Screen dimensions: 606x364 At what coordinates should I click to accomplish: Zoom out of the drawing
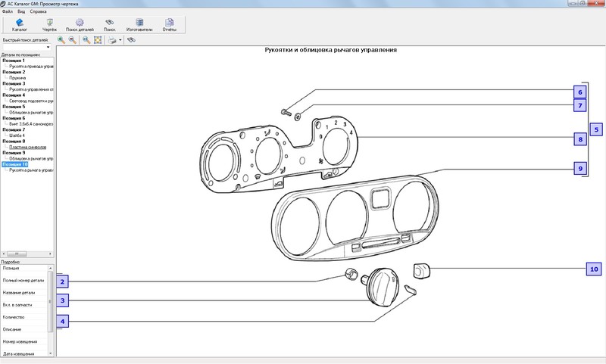click(72, 39)
